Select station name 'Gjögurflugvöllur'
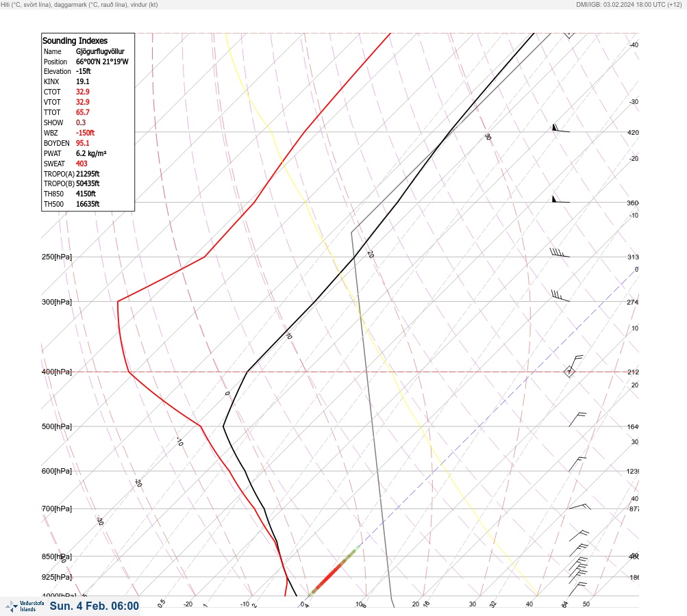 coord(100,51)
